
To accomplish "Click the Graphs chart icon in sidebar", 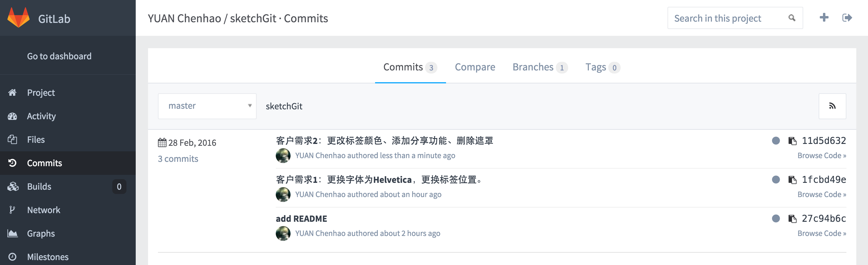I will pos(12,233).
